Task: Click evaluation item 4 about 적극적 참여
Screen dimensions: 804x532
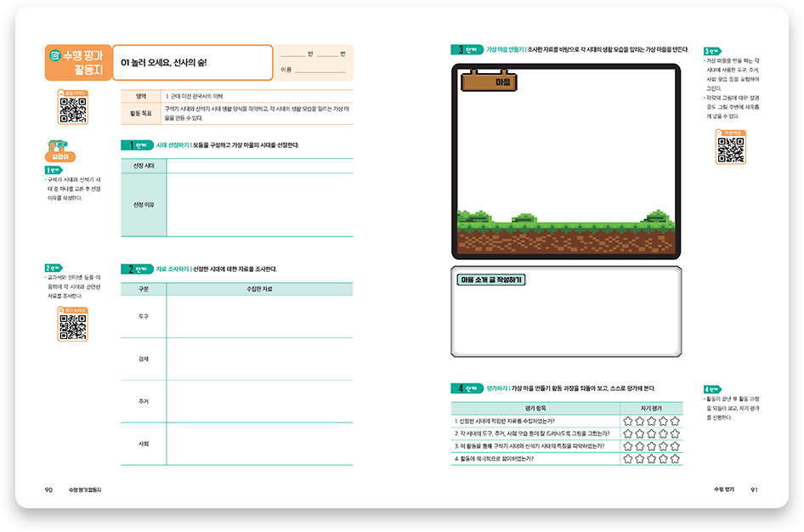Action: click(494, 459)
